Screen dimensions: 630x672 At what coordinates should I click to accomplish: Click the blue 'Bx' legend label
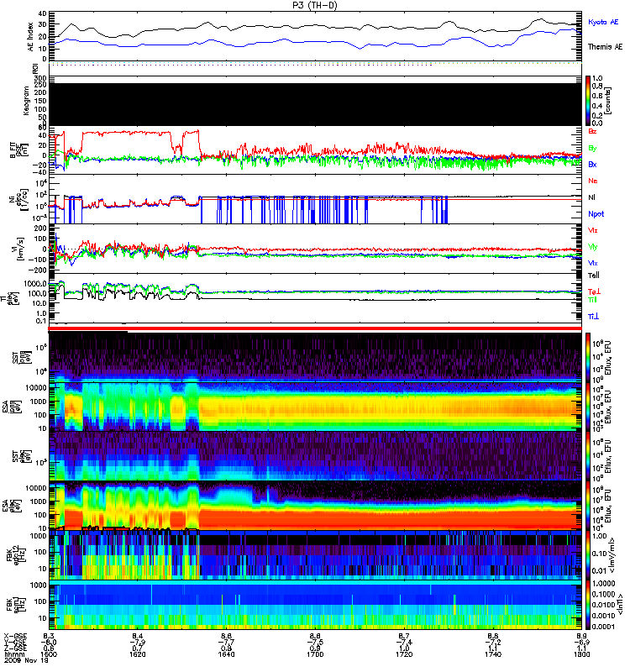pyautogui.click(x=592, y=165)
